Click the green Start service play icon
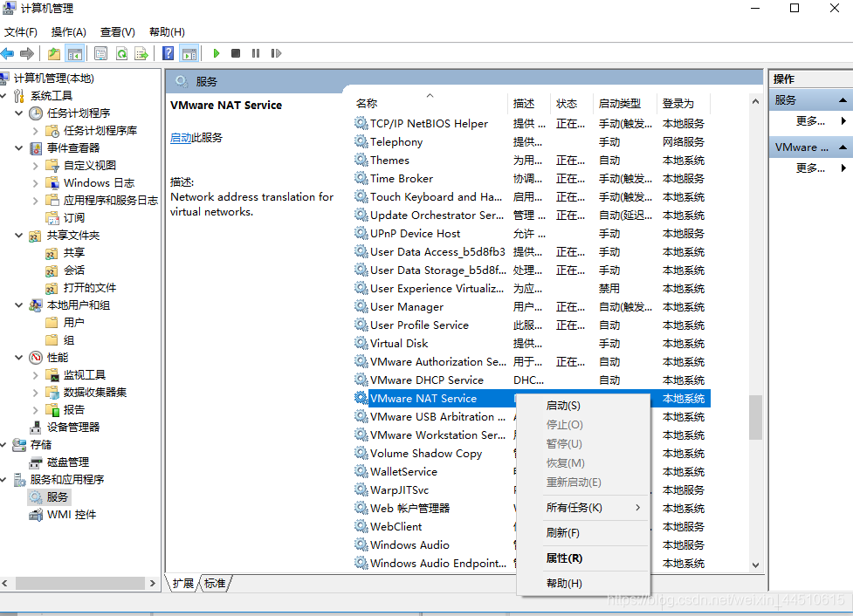Image resolution: width=853 pixels, height=616 pixels. coord(216,53)
